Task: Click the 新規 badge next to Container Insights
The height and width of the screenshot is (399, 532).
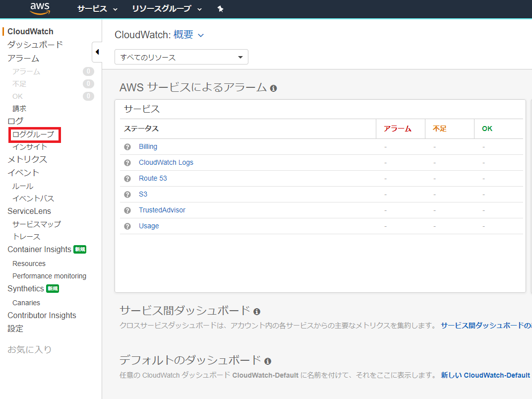Action: click(80, 249)
